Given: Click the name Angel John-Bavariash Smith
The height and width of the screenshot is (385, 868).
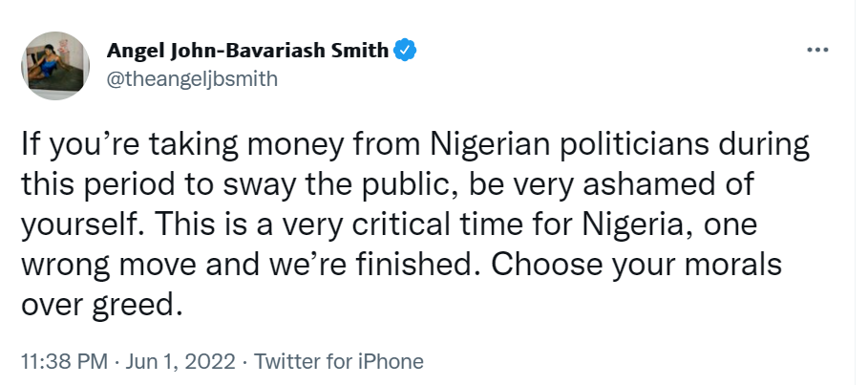Looking at the screenshot, I should (x=248, y=51).
